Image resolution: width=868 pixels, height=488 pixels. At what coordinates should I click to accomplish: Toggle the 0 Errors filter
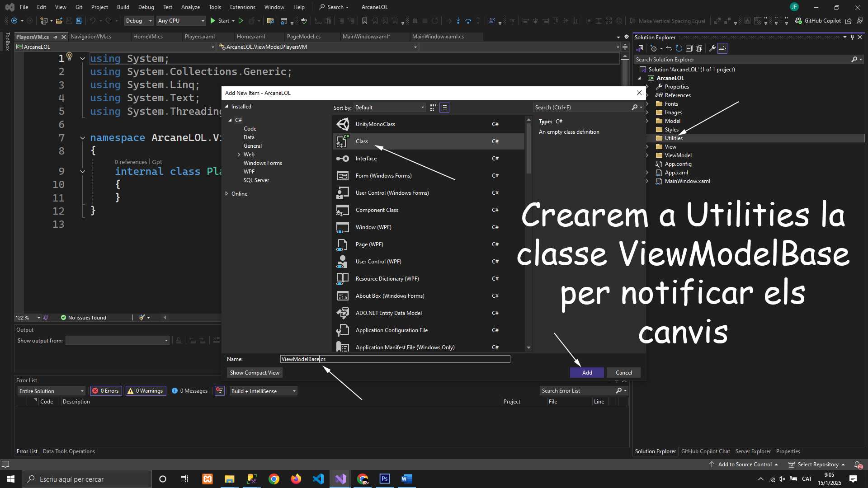(x=106, y=391)
